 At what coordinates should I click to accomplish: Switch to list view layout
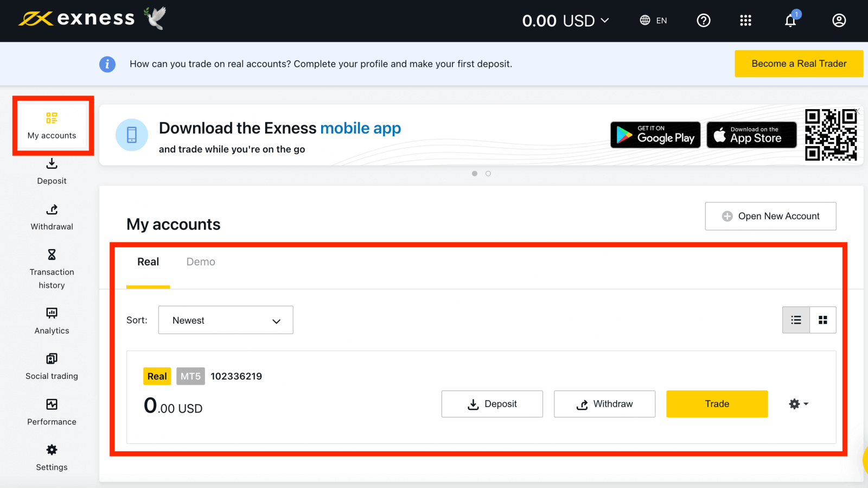tap(796, 320)
